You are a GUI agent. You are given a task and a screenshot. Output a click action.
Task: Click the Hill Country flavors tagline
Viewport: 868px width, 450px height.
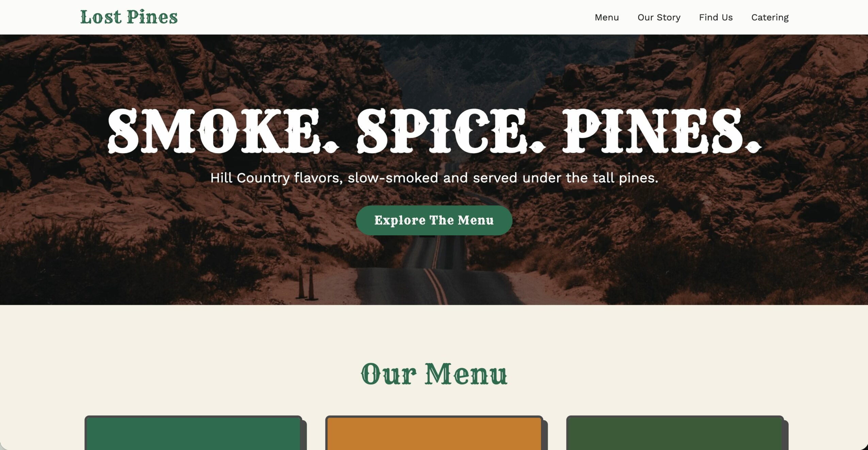(434, 178)
